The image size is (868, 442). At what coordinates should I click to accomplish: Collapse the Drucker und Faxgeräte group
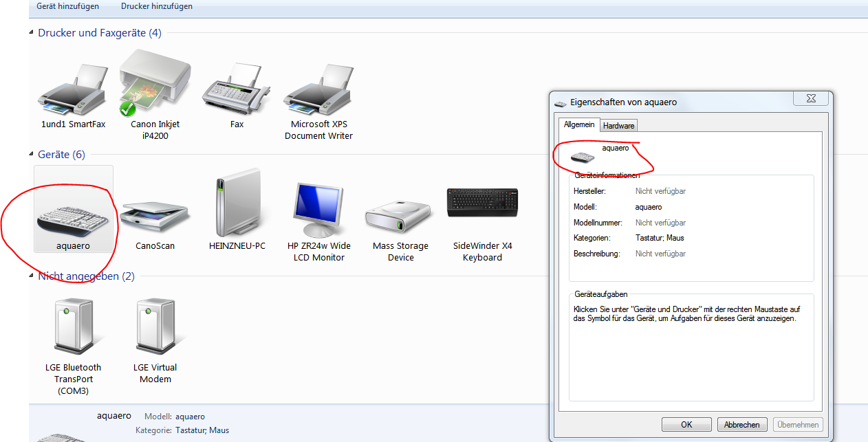click(x=32, y=32)
